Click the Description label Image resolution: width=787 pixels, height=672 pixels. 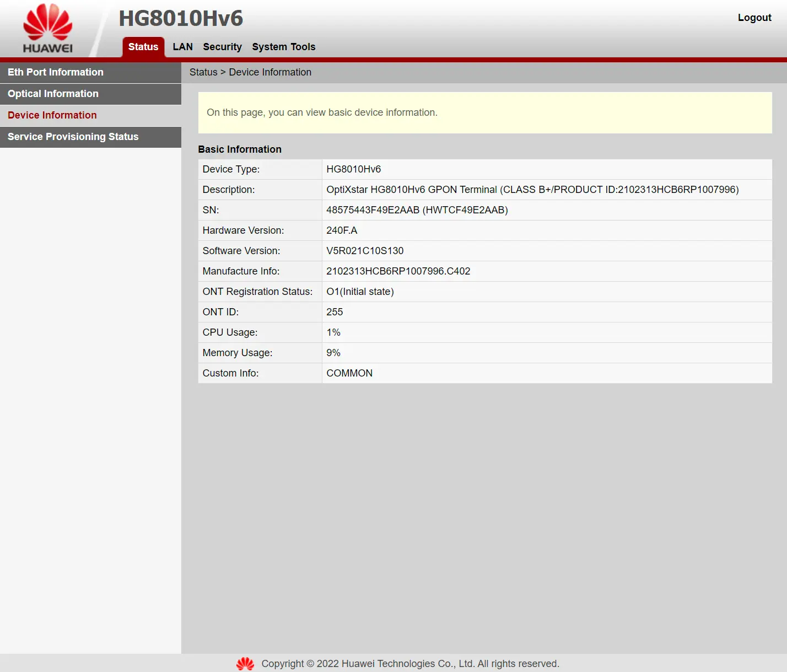point(229,190)
